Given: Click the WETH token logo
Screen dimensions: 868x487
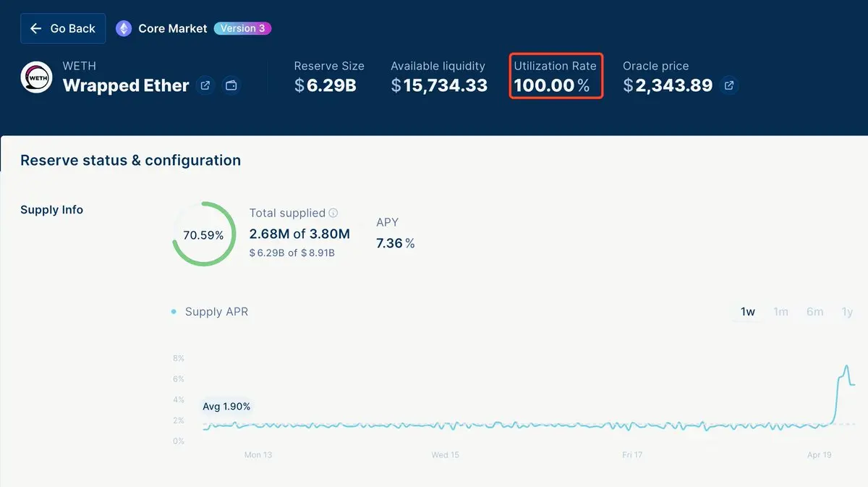Looking at the screenshot, I should pyautogui.click(x=36, y=77).
